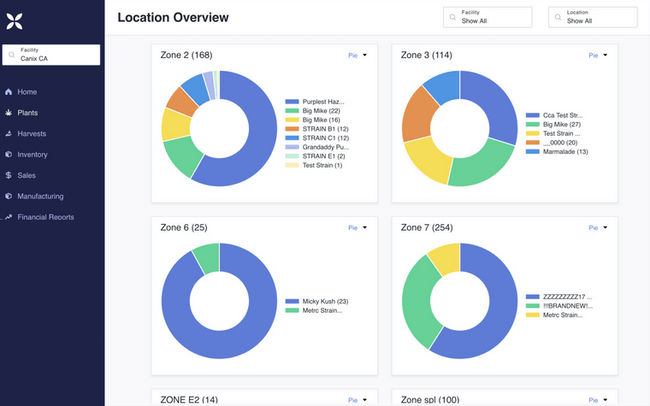
Task: Click the Home house icon
Action: point(8,92)
